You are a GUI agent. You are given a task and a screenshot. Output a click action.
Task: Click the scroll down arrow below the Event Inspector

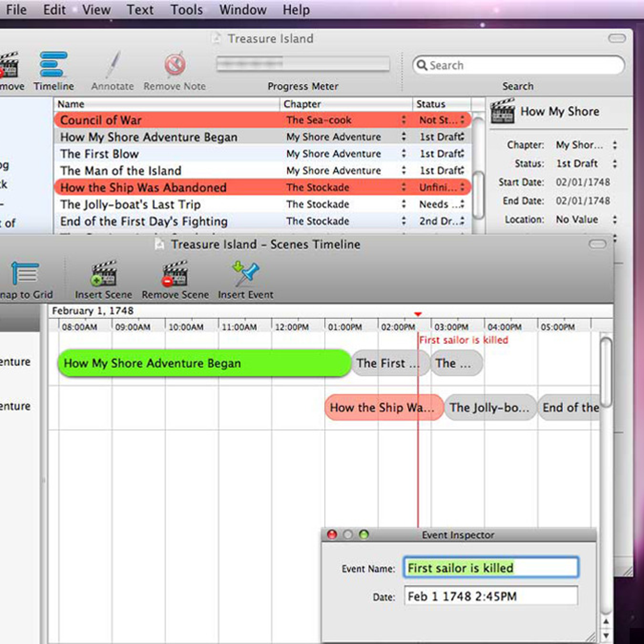tap(606, 636)
